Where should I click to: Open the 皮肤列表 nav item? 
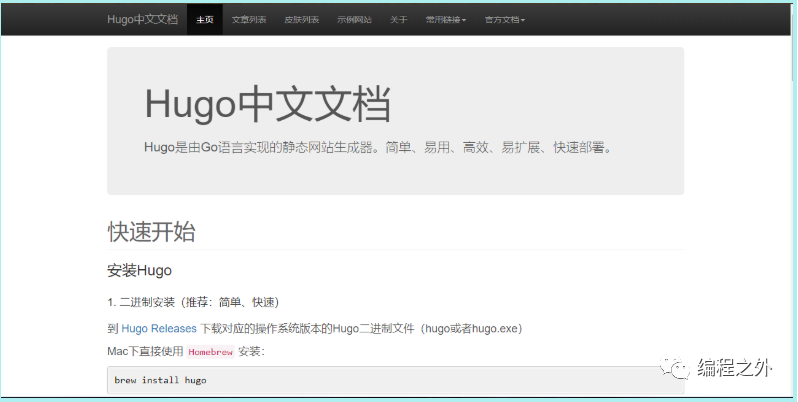tap(302, 20)
